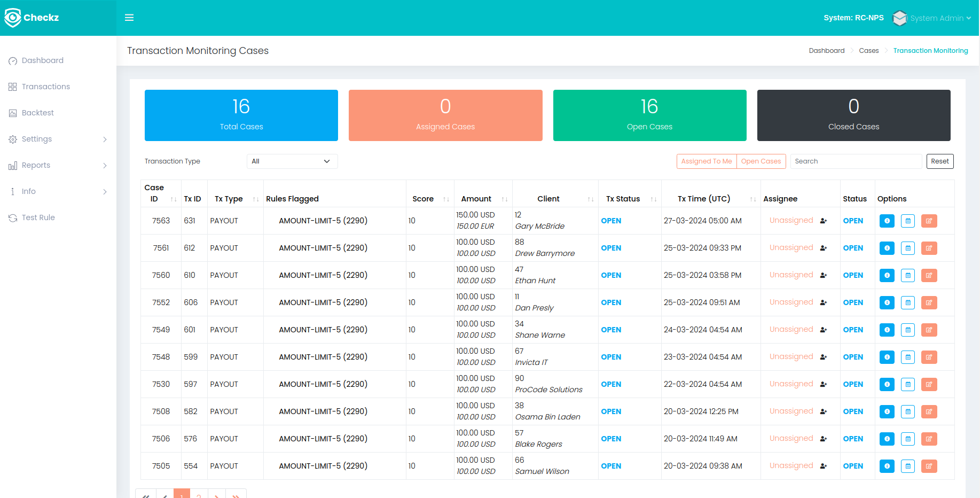The width and height of the screenshot is (980, 498).
Task: Click assign user icon for case 7552
Action: 824,302
